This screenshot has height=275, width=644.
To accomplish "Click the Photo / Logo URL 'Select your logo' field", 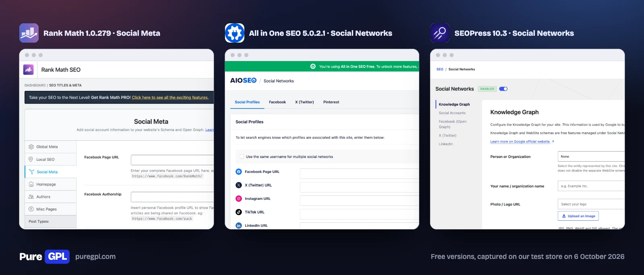I will pos(591,204).
